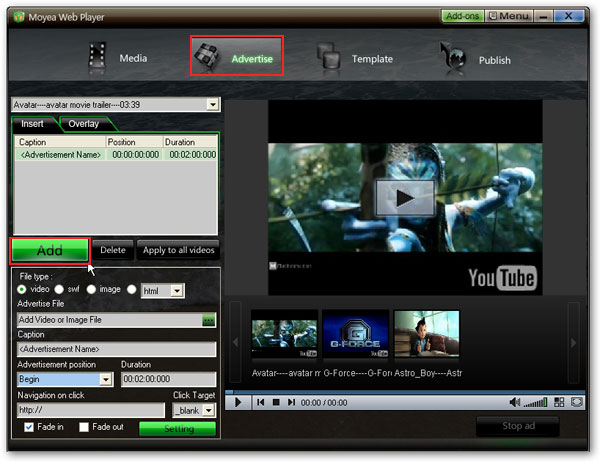Toggle fullscreen icon in player bar
Viewport: 600px width, 462px height.
[576, 402]
